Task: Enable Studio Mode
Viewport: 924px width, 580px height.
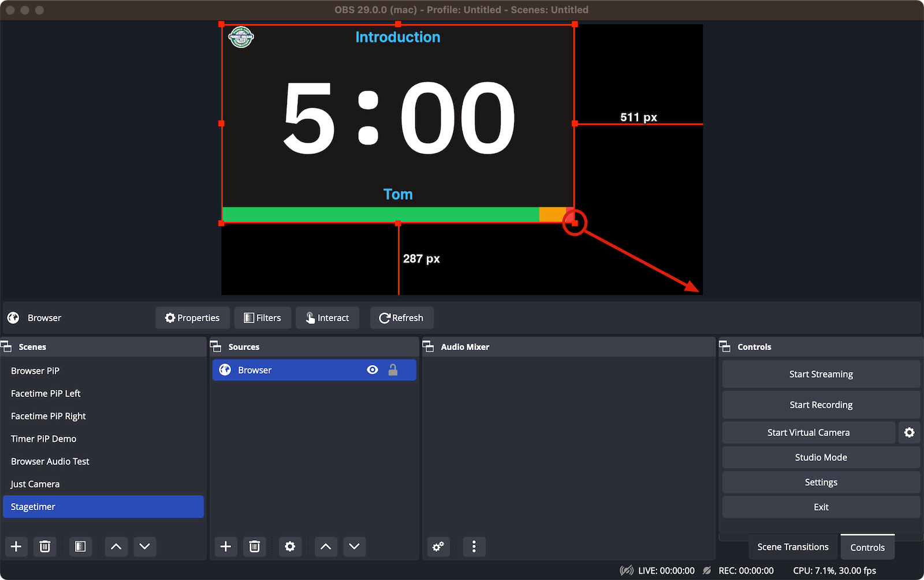Action: pyautogui.click(x=821, y=458)
